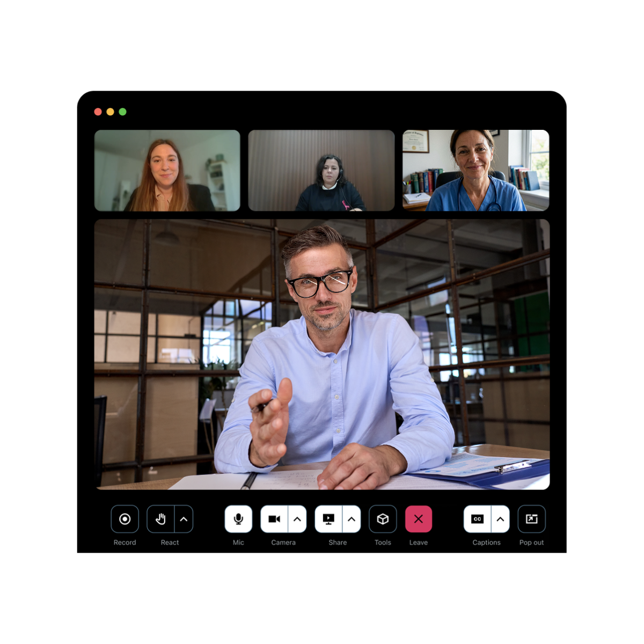Select the long red-haired woman's video tile
644x644 pixels.
tap(167, 171)
